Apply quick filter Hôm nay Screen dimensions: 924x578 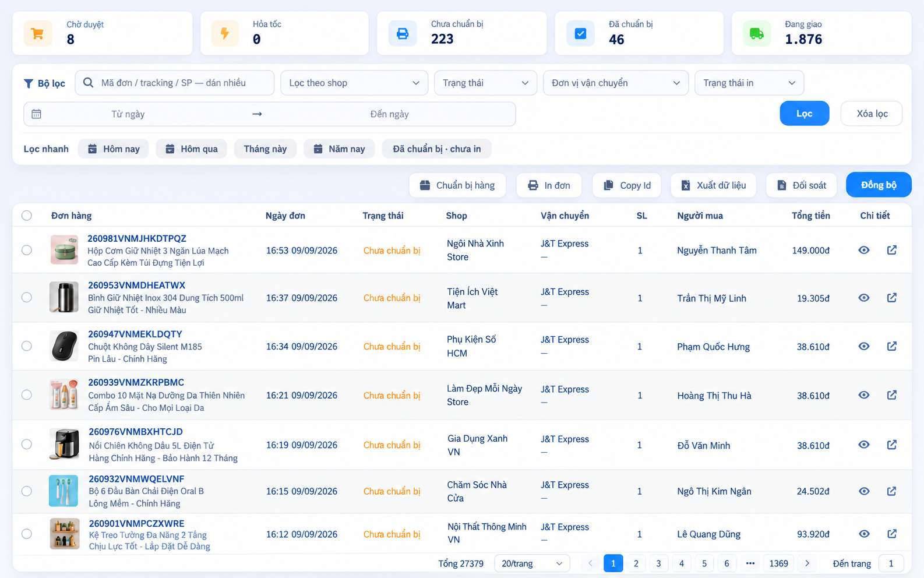[x=114, y=149]
